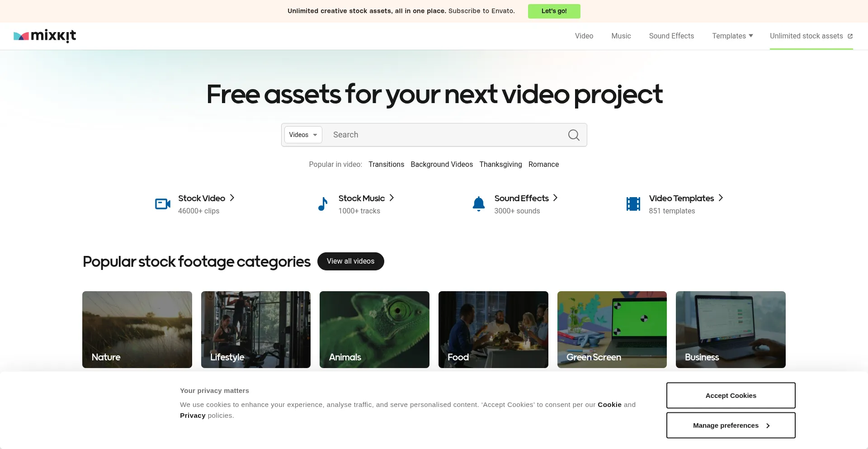The height and width of the screenshot is (449, 868).
Task: Click the 'Subscribe to Envato' banner text
Action: (x=481, y=11)
